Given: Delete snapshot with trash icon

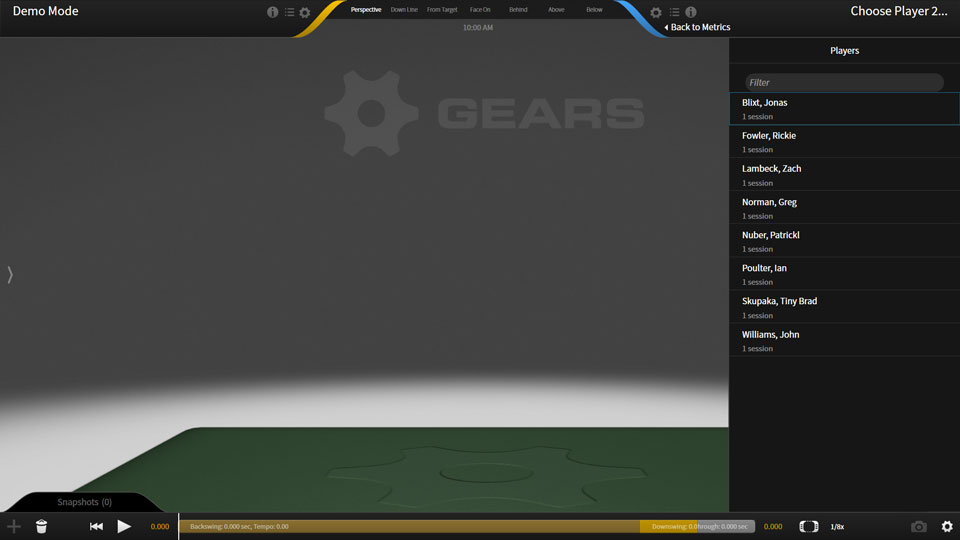Looking at the screenshot, I should point(41,527).
